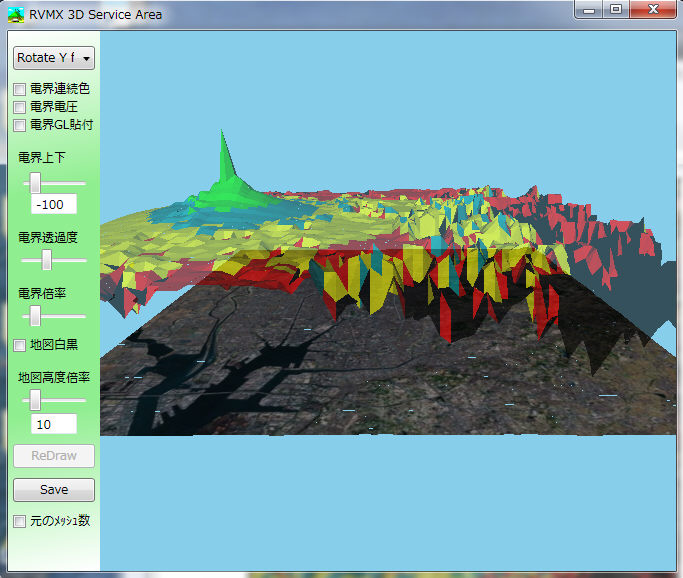Viewport: 683px width, 578px height.
Task: Maximize the RVMX 3D Service Area window
Action: click(616, 10)
